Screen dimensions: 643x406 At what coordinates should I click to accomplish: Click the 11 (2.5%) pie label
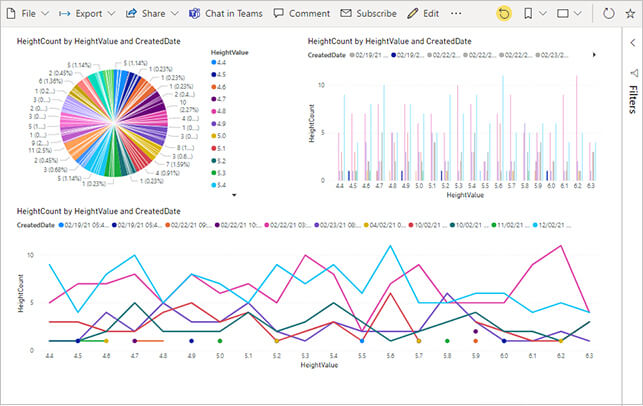40,151
